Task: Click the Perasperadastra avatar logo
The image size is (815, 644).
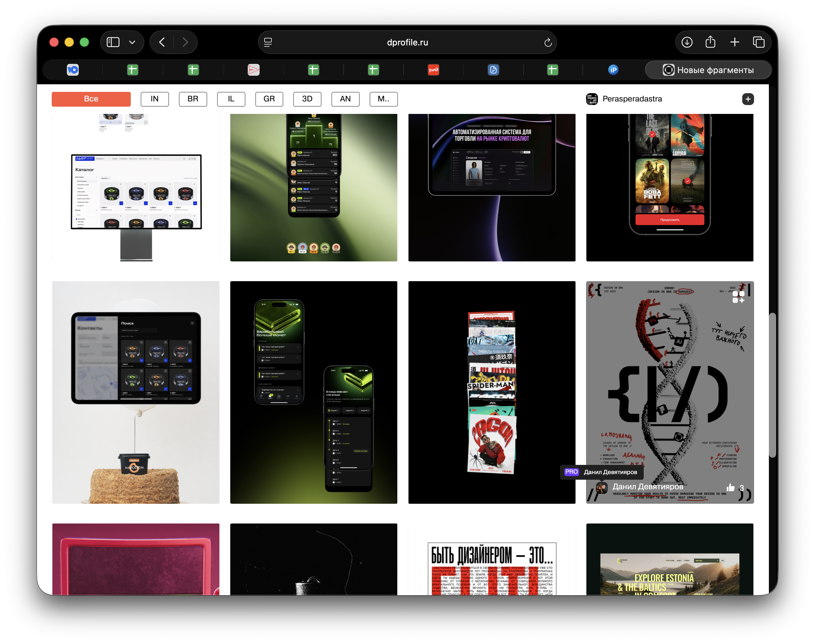Action: (592, 99)
